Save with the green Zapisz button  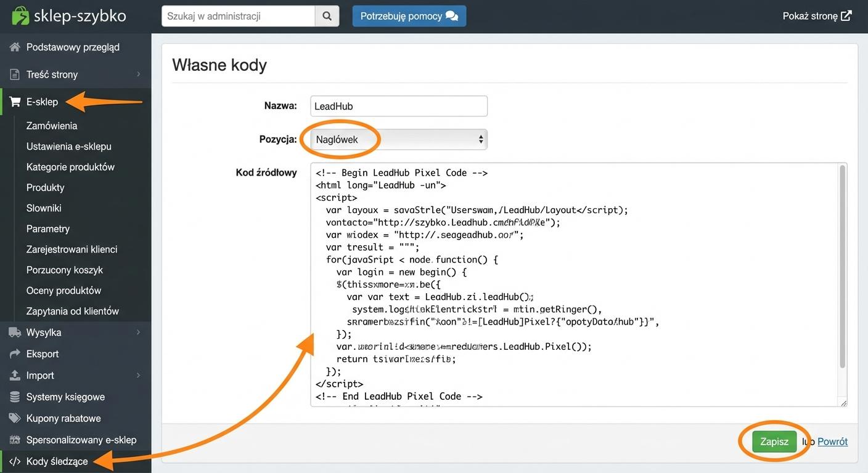pos(774,442)
